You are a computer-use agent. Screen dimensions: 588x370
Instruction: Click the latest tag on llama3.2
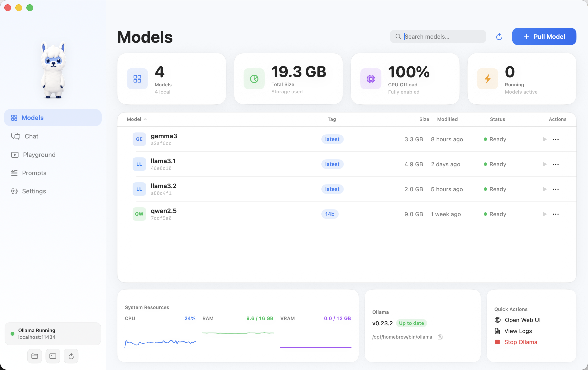(332, 189)
